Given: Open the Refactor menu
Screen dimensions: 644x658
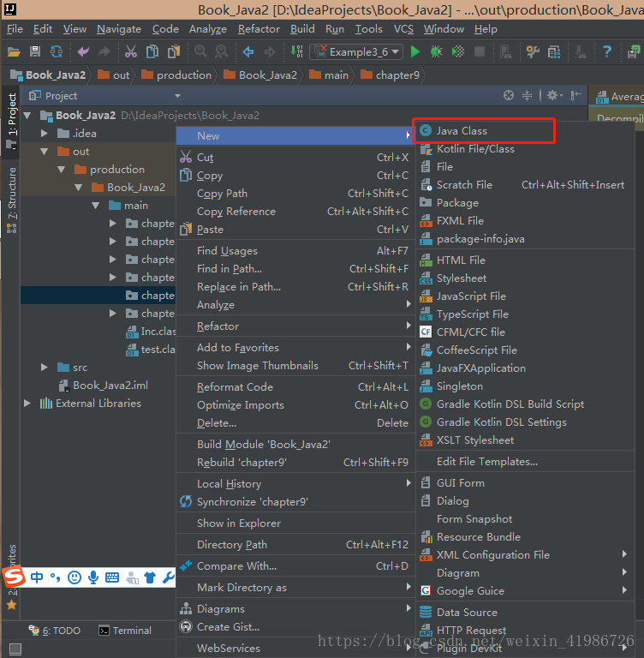Looking at the screenshot, I should pyautogui.click(x=259, y=29).
